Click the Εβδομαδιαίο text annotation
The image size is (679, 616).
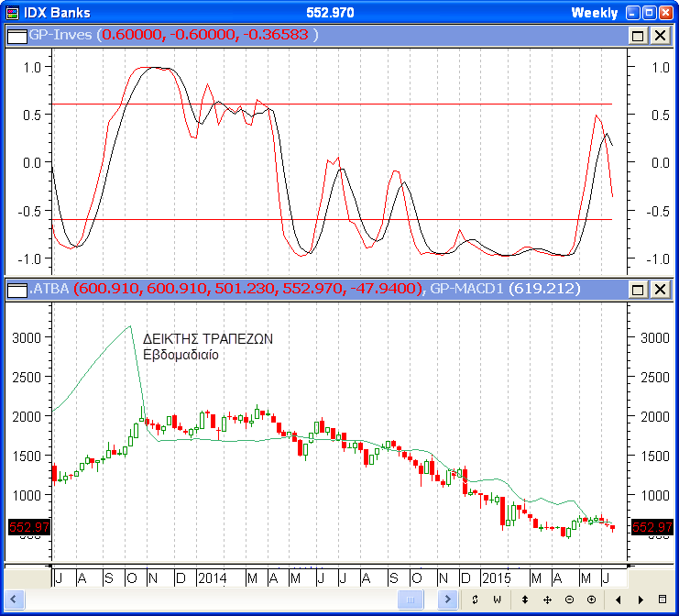[181, 355]
